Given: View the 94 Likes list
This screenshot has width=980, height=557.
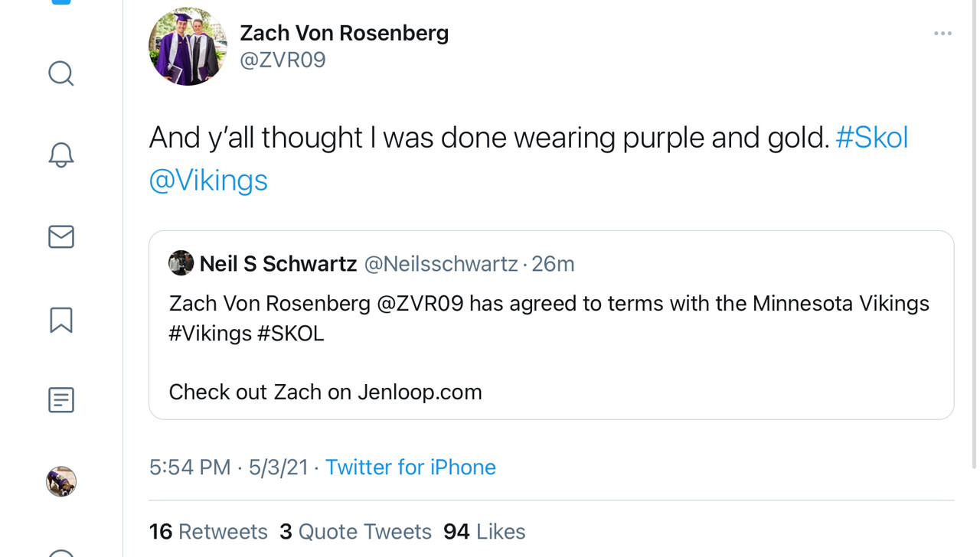Looking at the screenshot, I should pos(484,531).
